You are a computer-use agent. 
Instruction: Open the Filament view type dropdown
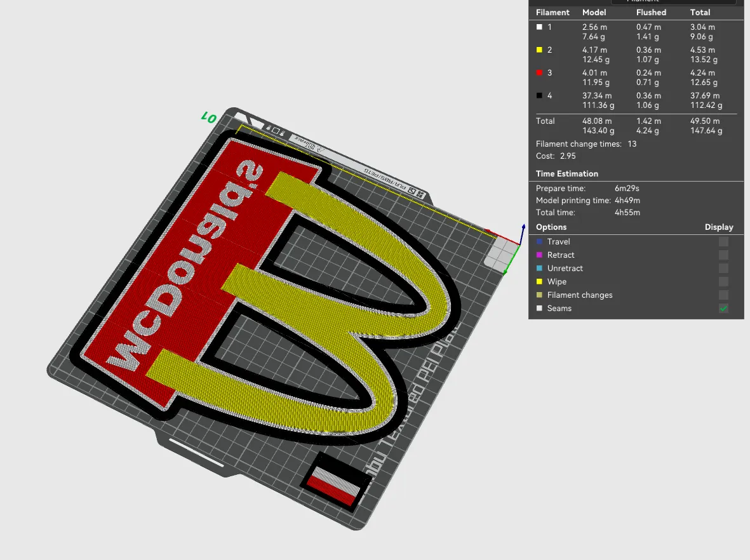point(673,1)
